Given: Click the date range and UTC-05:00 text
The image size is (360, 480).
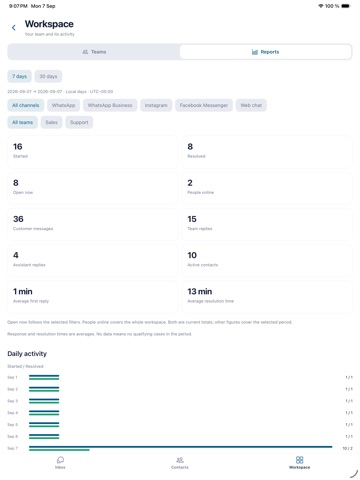Looking at the screenshot, I should (60, 92).
